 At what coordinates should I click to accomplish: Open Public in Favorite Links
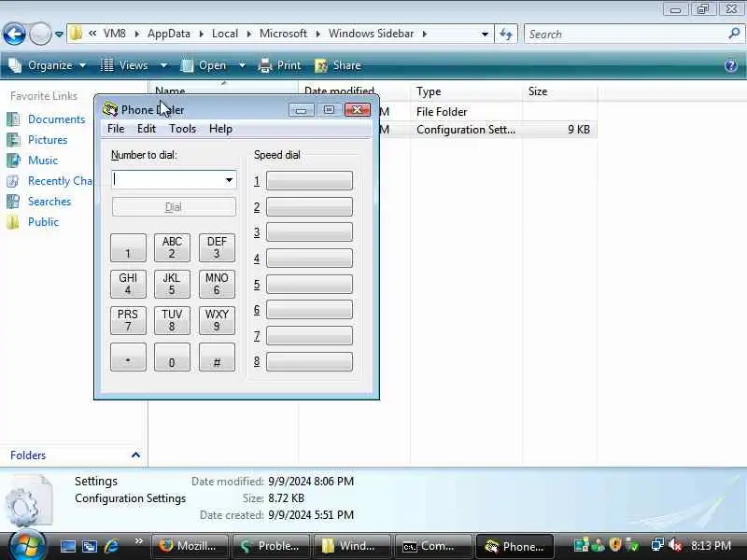click(x=43, y=222)
